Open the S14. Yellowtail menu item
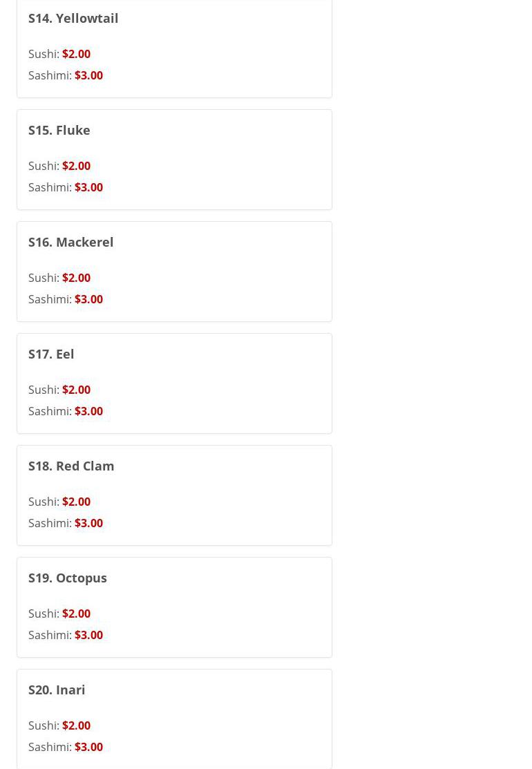 pos(73,18)
